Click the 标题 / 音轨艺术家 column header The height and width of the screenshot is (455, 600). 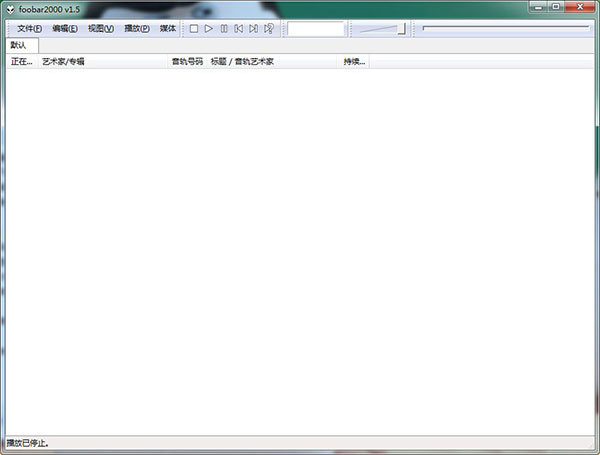[x=270, y=62]
